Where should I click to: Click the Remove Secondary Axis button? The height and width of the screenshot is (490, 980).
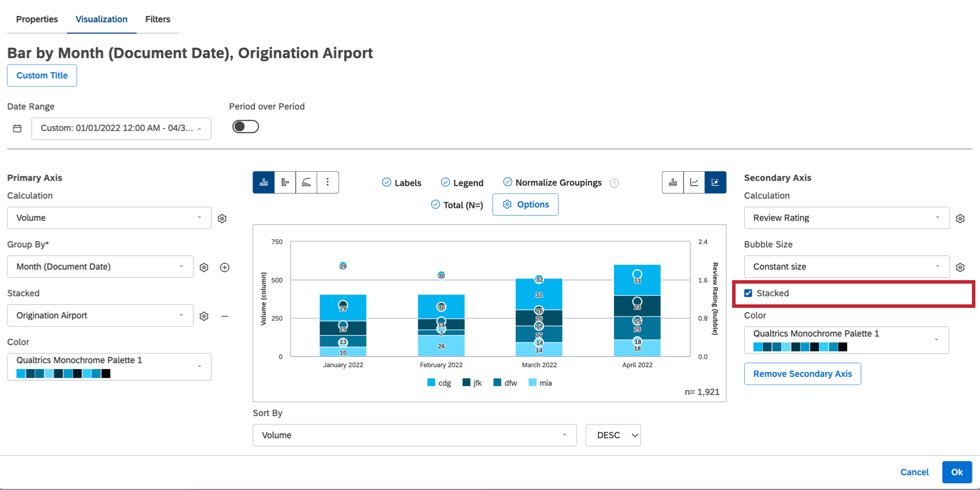pyautogui.click(x=802, y=374)
